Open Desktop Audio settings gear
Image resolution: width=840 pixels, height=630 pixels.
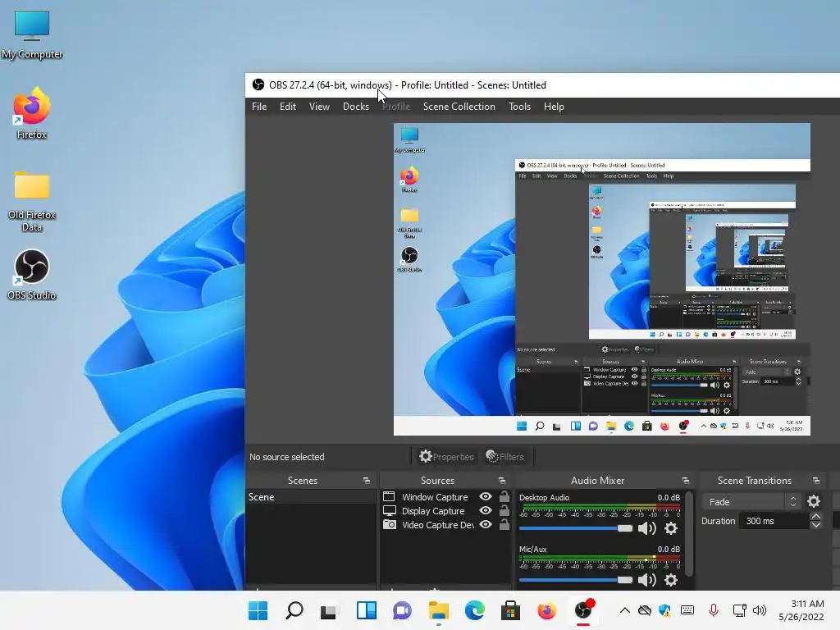(671, 529)
